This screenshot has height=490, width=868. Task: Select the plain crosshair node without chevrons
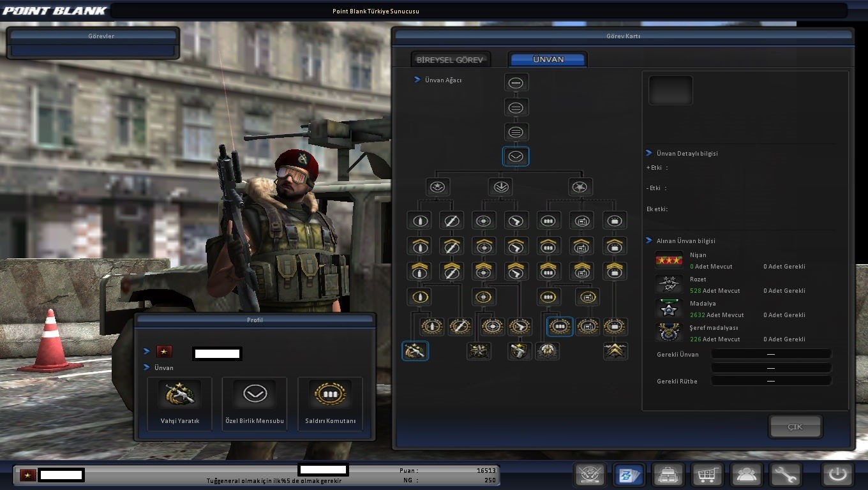(x=484, y=221)
